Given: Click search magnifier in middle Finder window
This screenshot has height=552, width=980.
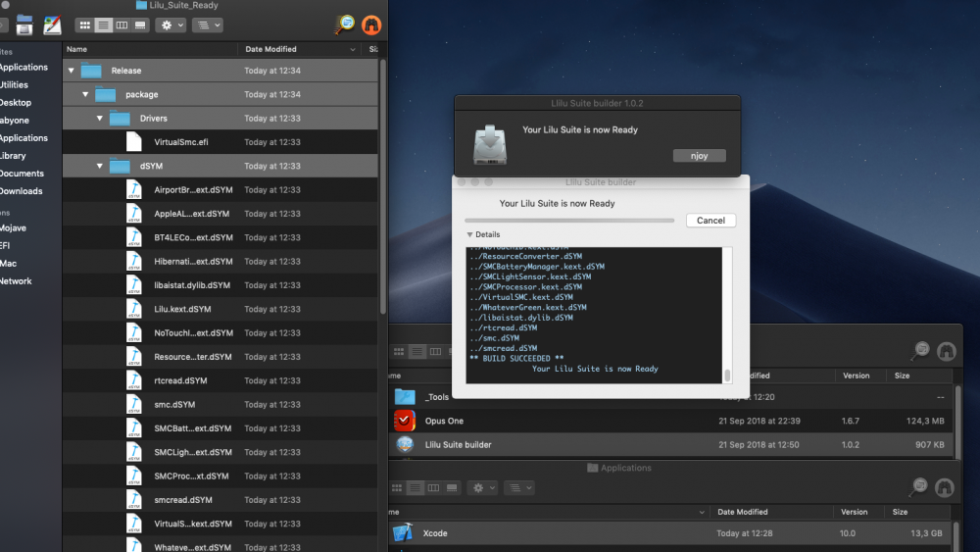Looking at the screenshot, I should tap(920, 351).
